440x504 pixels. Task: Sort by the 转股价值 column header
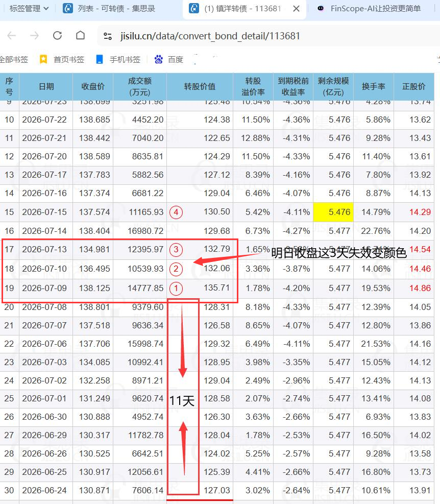(200, 86)
